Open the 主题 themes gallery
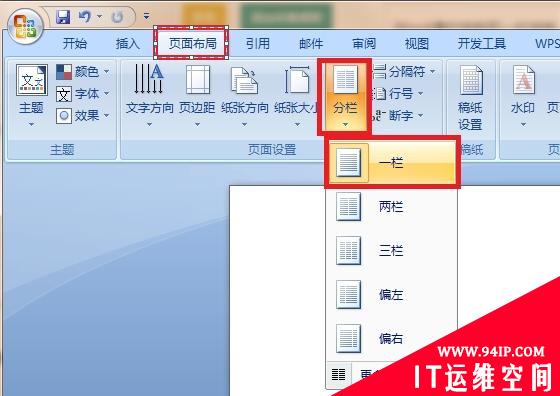The image size is (560, 396). [x=31, y=96]
